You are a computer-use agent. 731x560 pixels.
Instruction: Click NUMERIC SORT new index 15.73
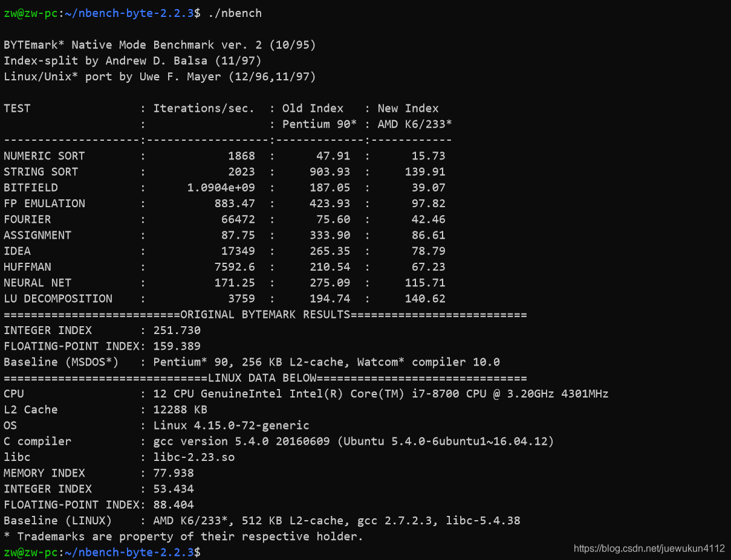tap(429, 156)
